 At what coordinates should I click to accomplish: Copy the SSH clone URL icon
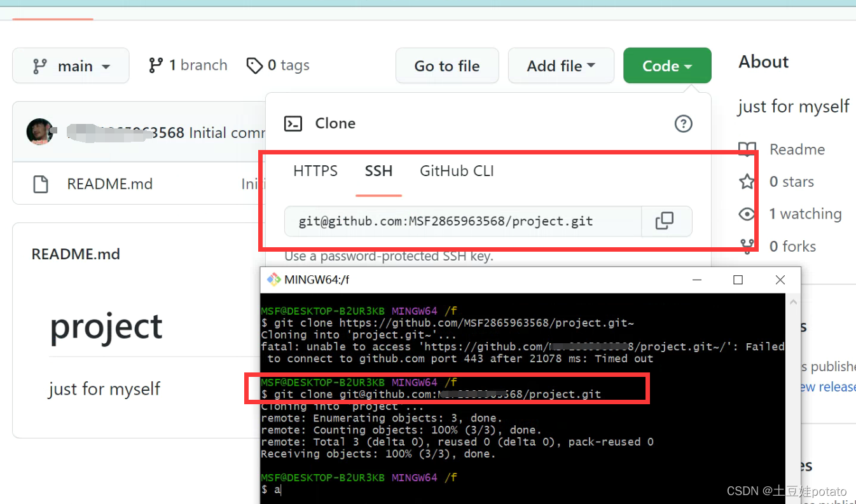[x=665, y=221]
